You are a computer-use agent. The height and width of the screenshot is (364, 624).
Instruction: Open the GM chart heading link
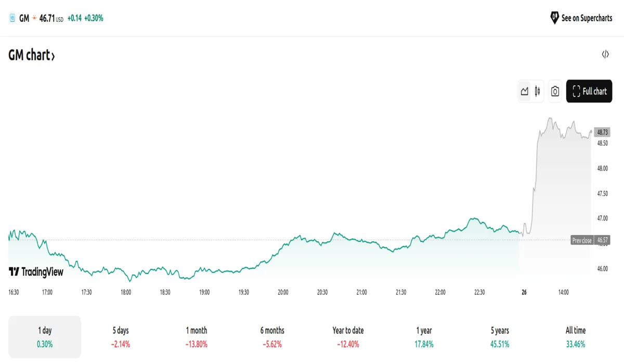[x=31, y=55]
